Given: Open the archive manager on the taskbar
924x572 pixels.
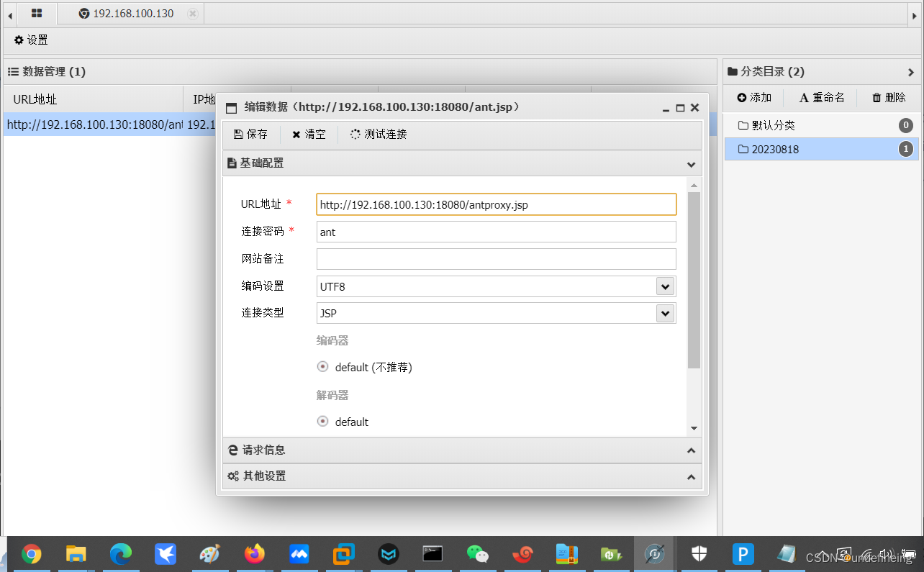Looking at the screenshot, I should coord(567,554).
